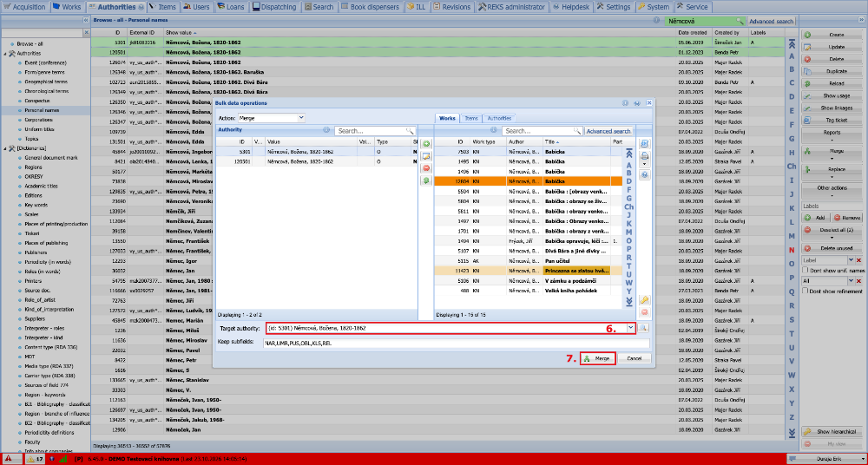The width and height of the screenshot is (868, 465).
Task: Reload the bulk operation authority list
Action: 426,180
